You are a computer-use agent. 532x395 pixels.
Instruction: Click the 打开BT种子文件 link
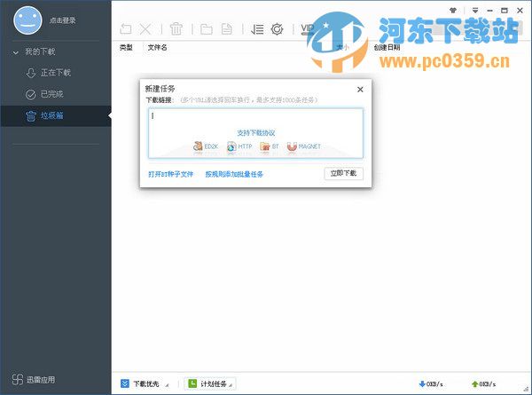(170, 174)
